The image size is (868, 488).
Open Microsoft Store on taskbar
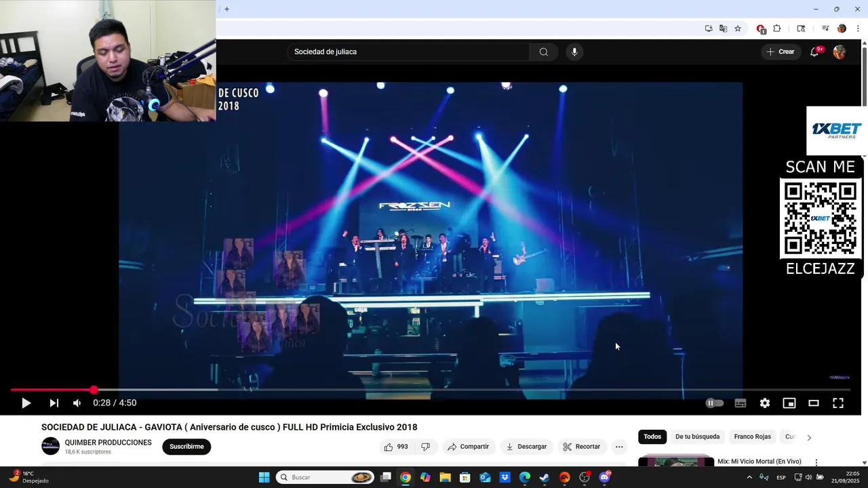point(465,477)
